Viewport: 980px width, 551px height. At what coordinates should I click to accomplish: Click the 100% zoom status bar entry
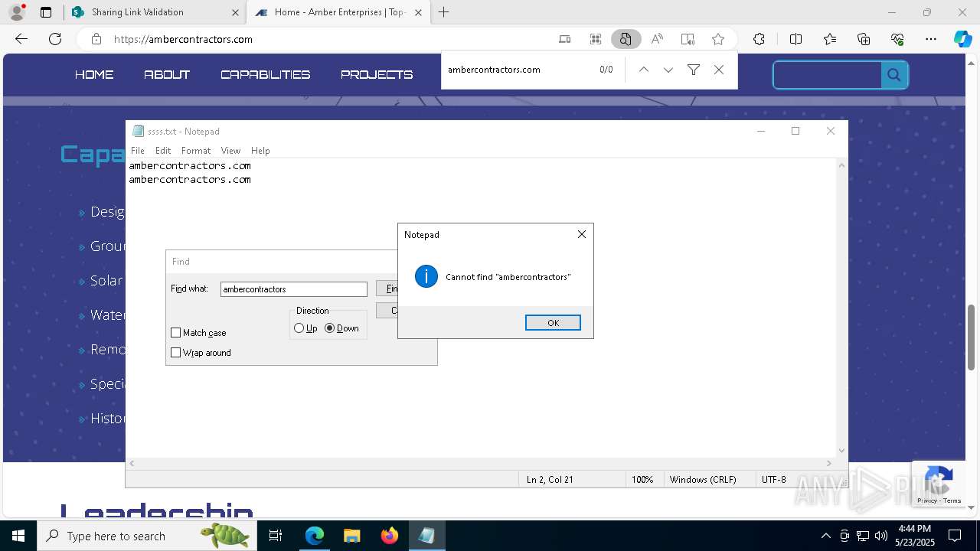point(642,480)
